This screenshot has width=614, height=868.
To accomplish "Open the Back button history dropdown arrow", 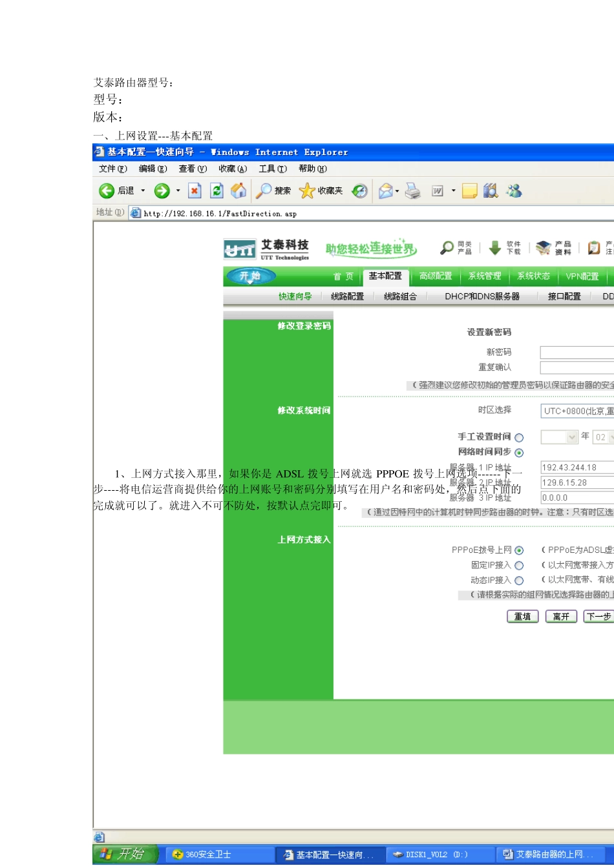I will pos(143,191).
